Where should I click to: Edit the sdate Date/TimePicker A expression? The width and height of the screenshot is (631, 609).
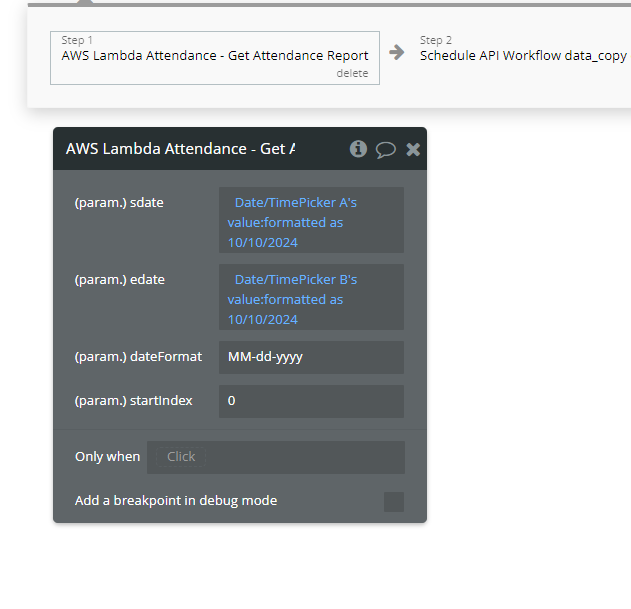point(311,220)
